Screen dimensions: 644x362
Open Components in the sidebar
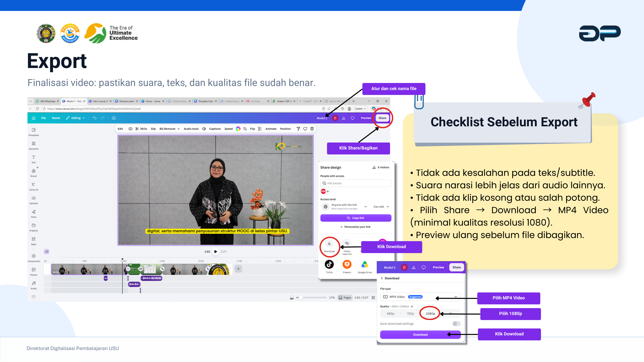(x=33, y=258)
